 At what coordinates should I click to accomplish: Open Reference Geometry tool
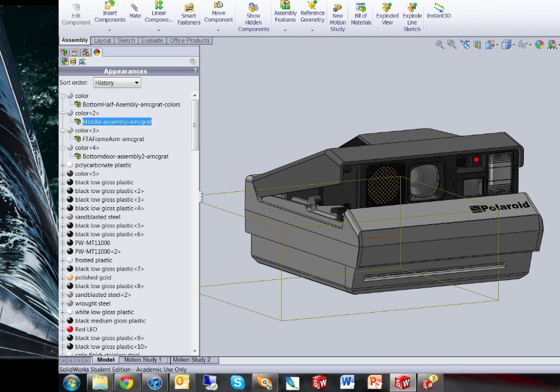tap(312, 12)
